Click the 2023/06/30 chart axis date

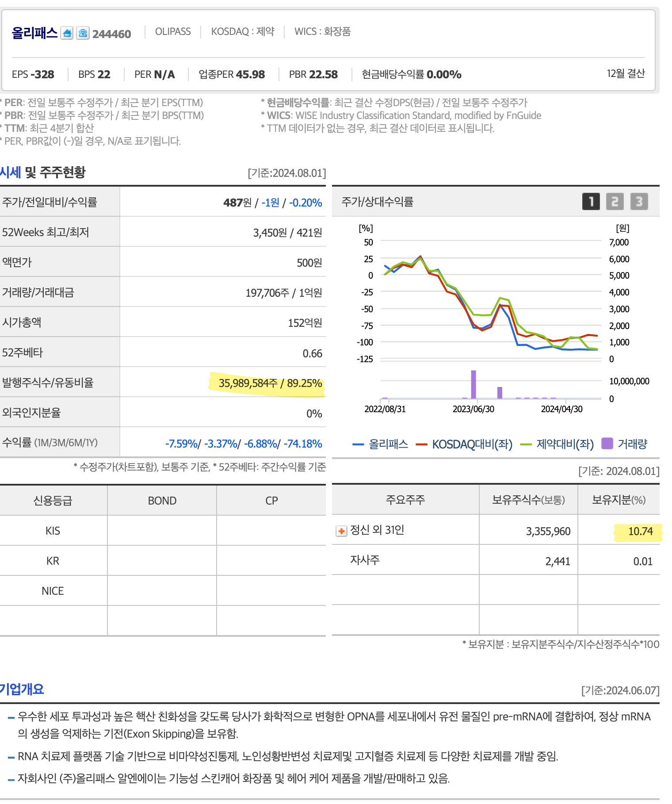pos(473,409)
